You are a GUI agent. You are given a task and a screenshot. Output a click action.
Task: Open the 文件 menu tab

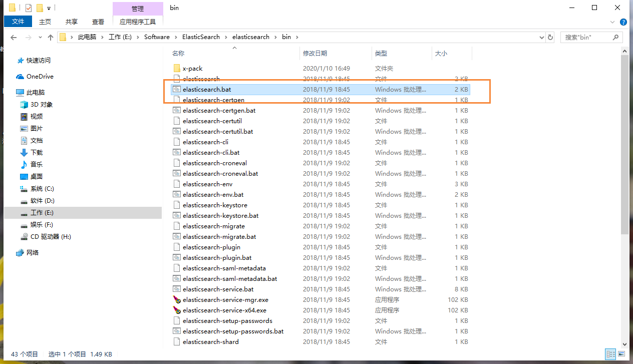pos(18,22)
